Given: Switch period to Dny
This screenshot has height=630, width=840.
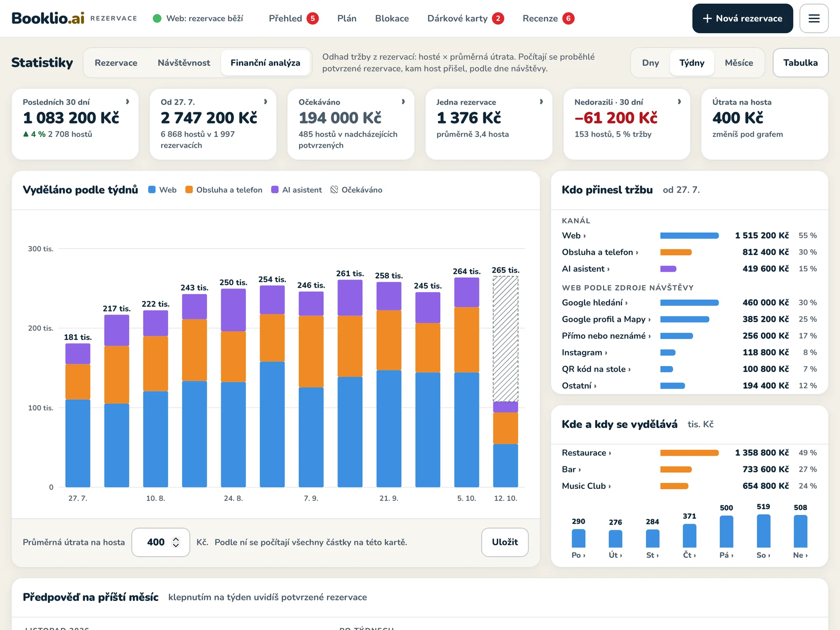Looking at the screenshot, I should point(651,63).
